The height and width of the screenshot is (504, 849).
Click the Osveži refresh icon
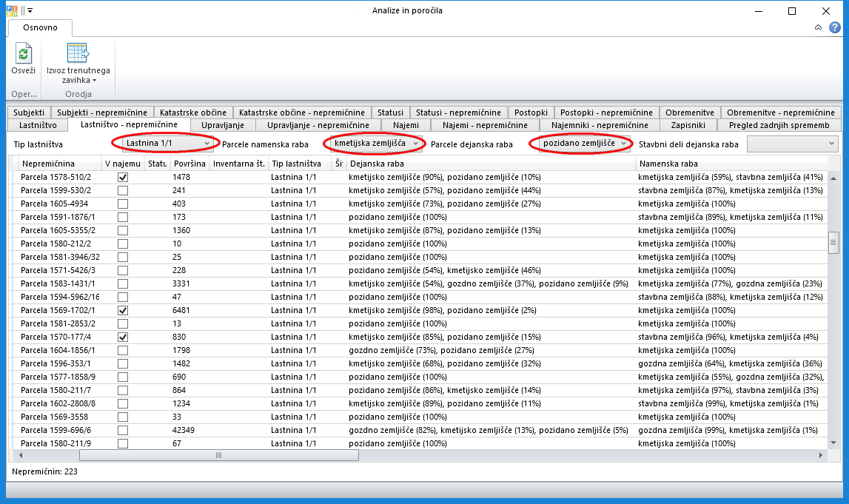23,54
